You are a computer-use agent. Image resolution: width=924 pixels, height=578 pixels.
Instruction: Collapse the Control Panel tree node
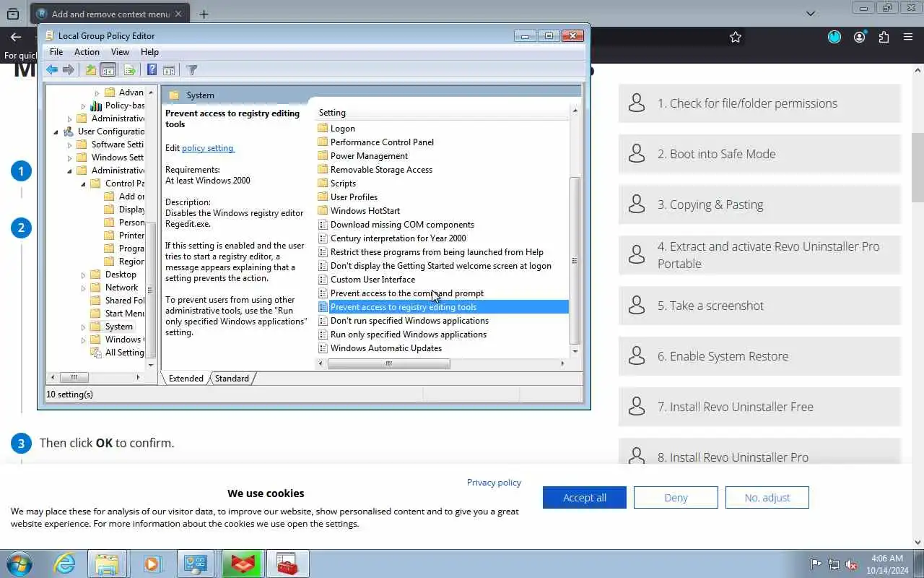click(x=84, y=184)
